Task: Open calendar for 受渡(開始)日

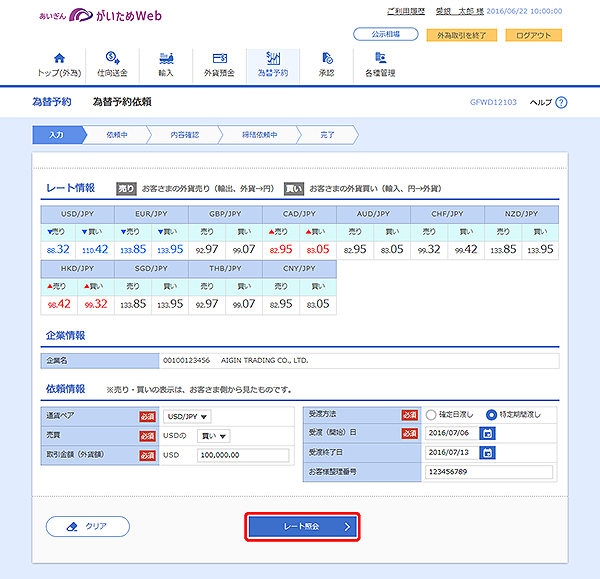Action: pos(488,433)
